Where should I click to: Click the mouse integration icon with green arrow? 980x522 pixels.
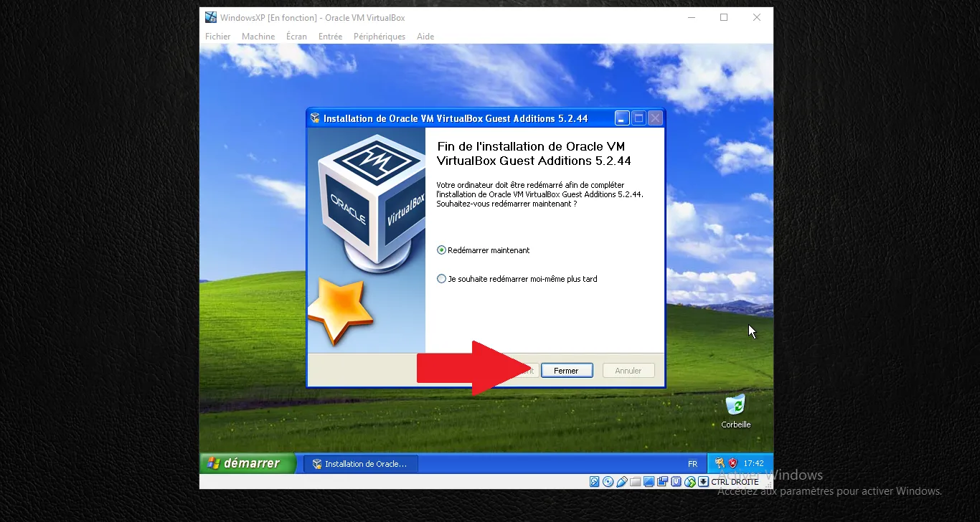coord(689,482)
